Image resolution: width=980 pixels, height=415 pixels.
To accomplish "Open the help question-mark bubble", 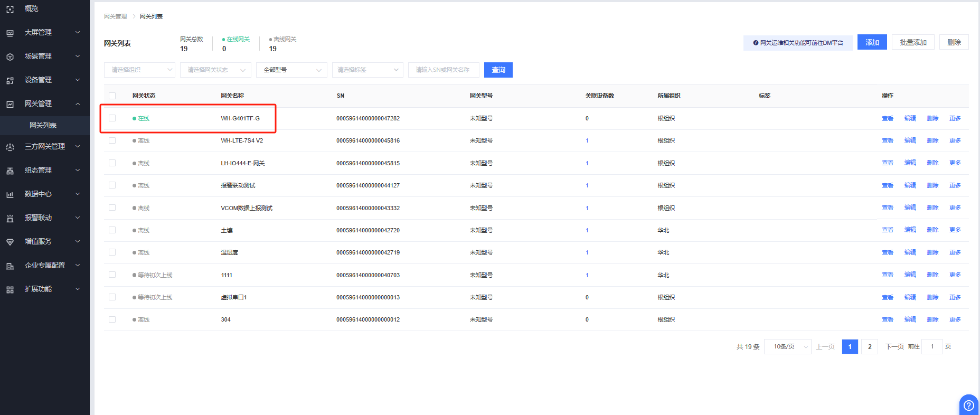I will tap(968, 405).
